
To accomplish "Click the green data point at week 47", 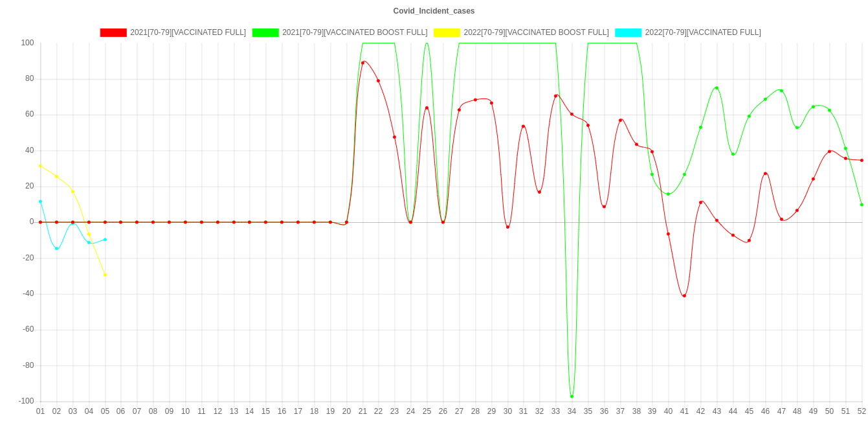I will (x=781, y=91).
